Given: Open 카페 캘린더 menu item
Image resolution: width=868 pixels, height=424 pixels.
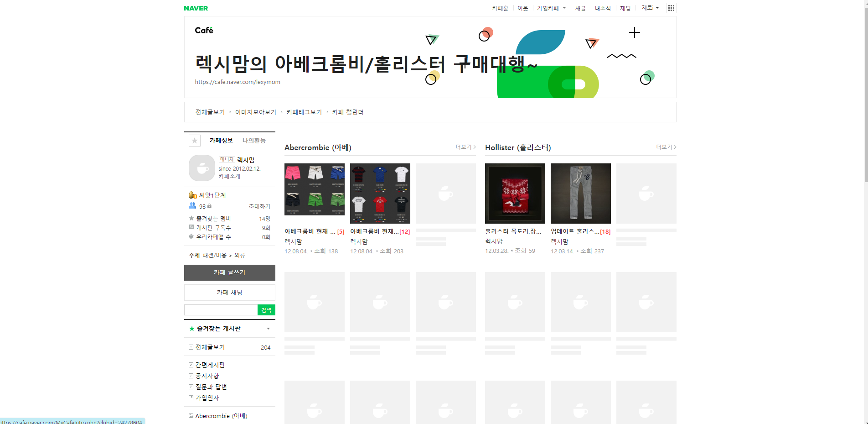Looking at the screenshot, I should (x=348, y=112).
